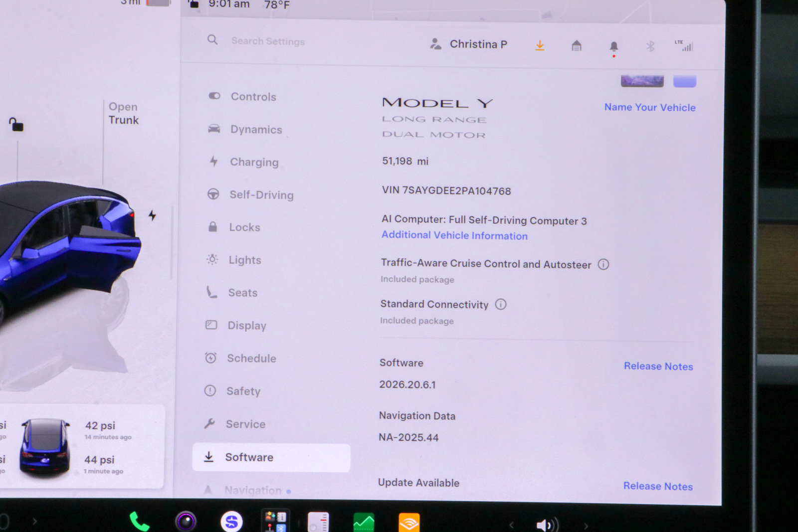The height and width of the screenshot is (532, 798).
Task: Tap the Bluetooth icon in header
Action: tap(650, 46)
